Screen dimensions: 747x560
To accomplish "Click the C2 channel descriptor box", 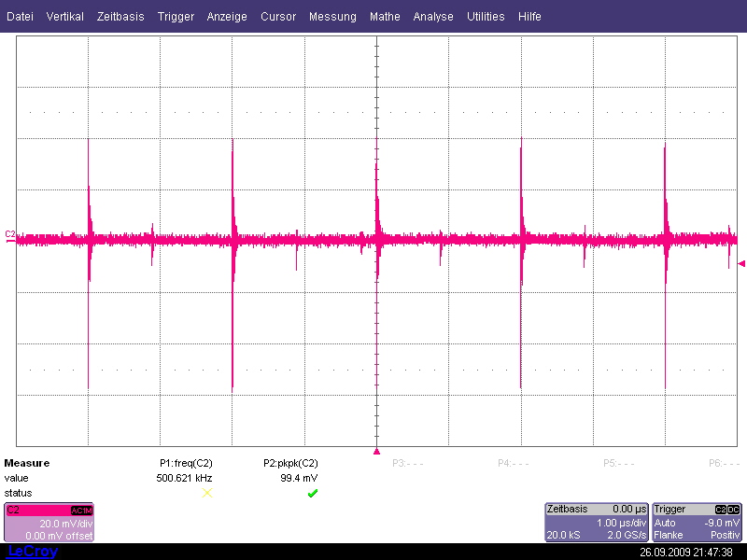I will point(49,523).
